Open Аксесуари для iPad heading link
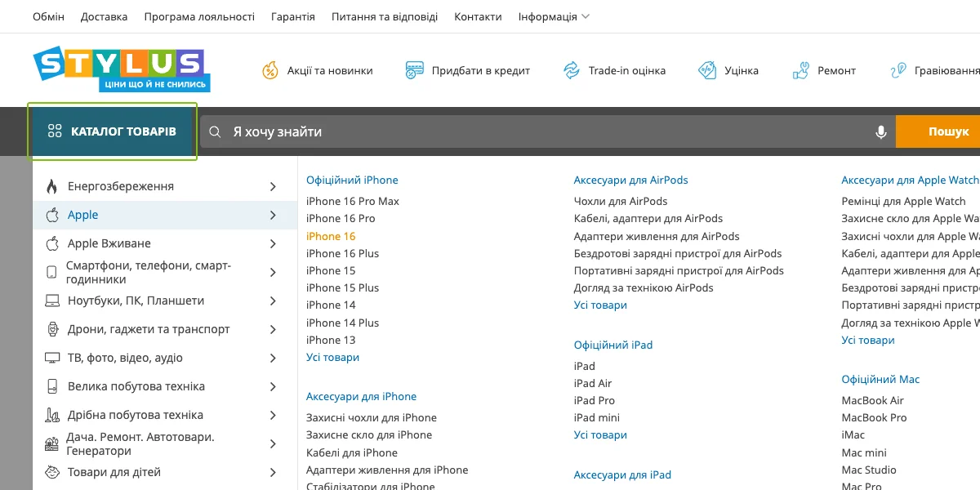The width and height of the screenshot is (980, 490). pos(622,474)
